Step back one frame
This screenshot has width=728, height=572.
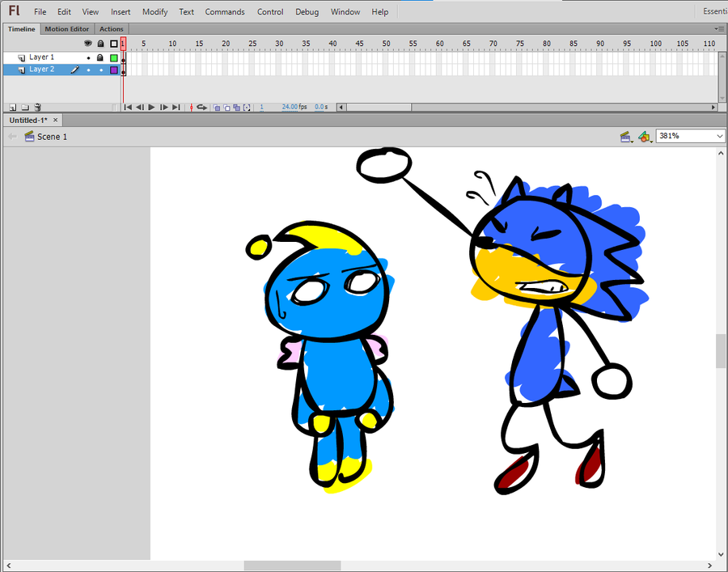pyautogui.click(x=140, y=108)
